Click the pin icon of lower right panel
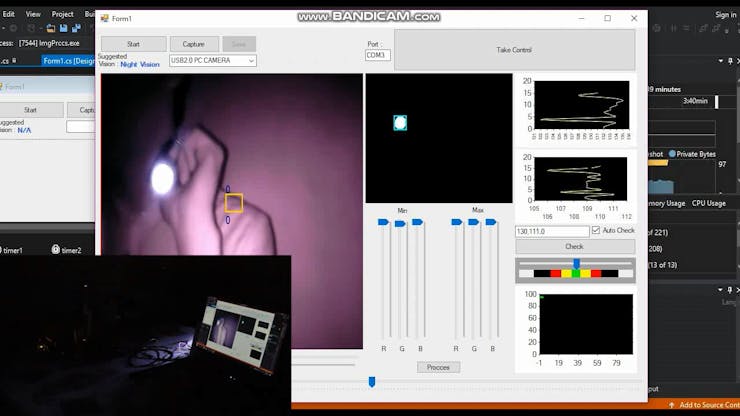The width and height of the screenshot is (740, 416). click(x=730, y=289)
